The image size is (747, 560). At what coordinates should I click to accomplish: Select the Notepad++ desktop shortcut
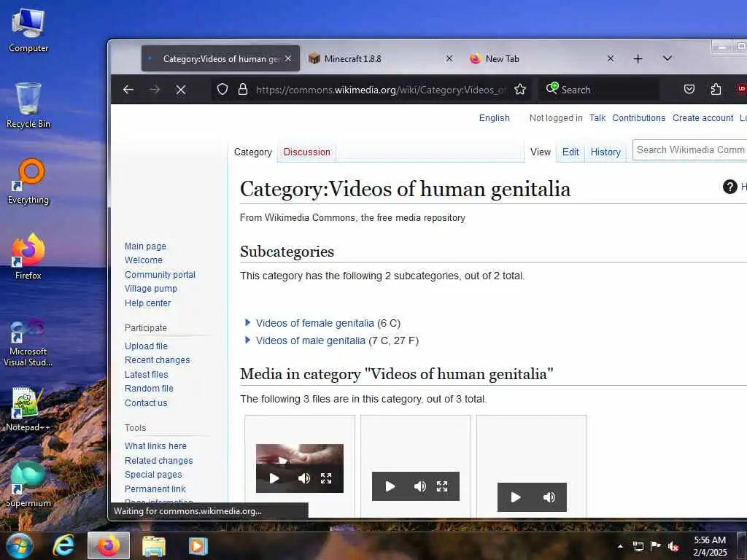(x=28, y=410)
